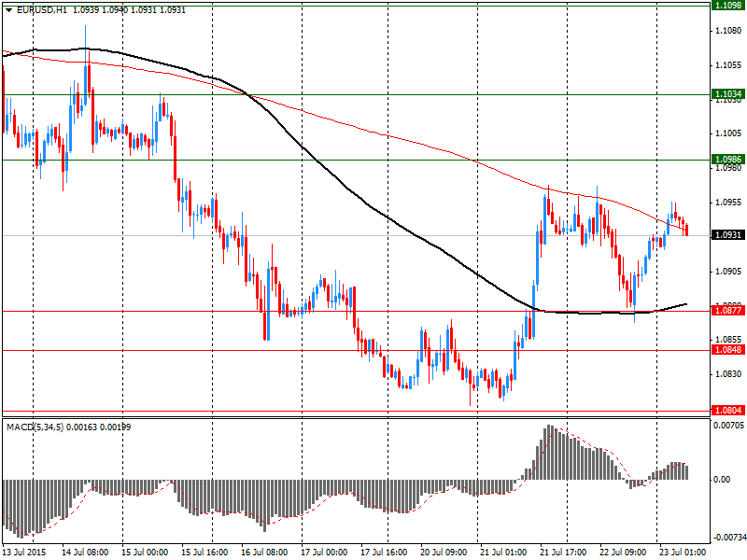Click the 1.1080 price scale value

tap(729, 31)
